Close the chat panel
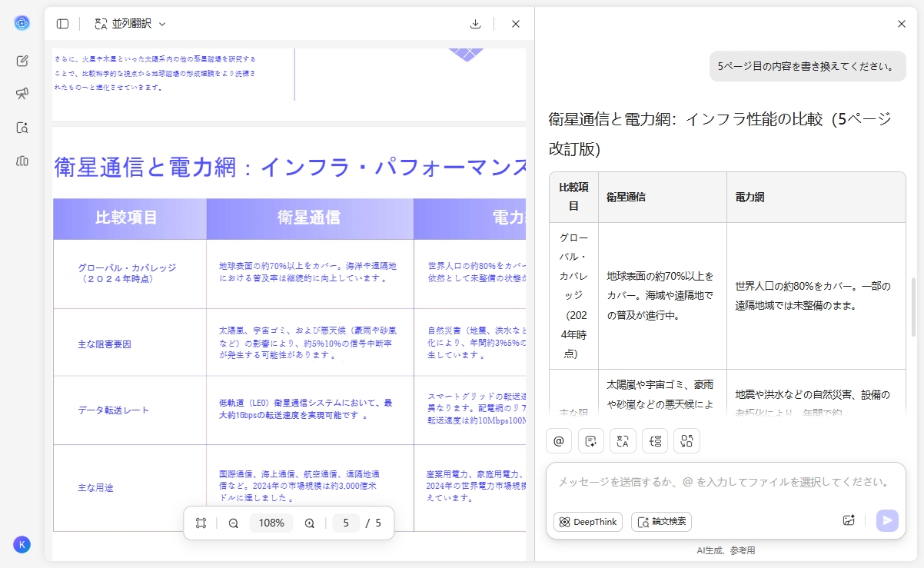This screenshot has width=924, height=568. [x=902, y=24]
